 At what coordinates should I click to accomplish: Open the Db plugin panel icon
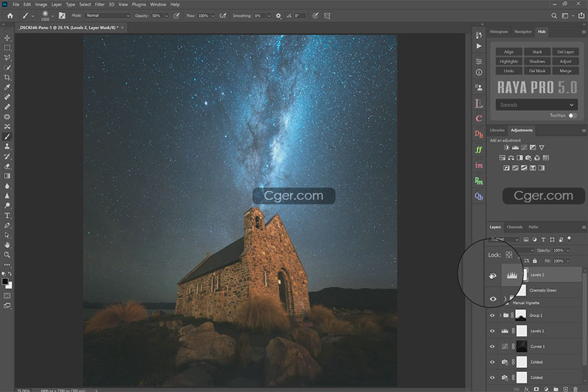tap(479, 134)
